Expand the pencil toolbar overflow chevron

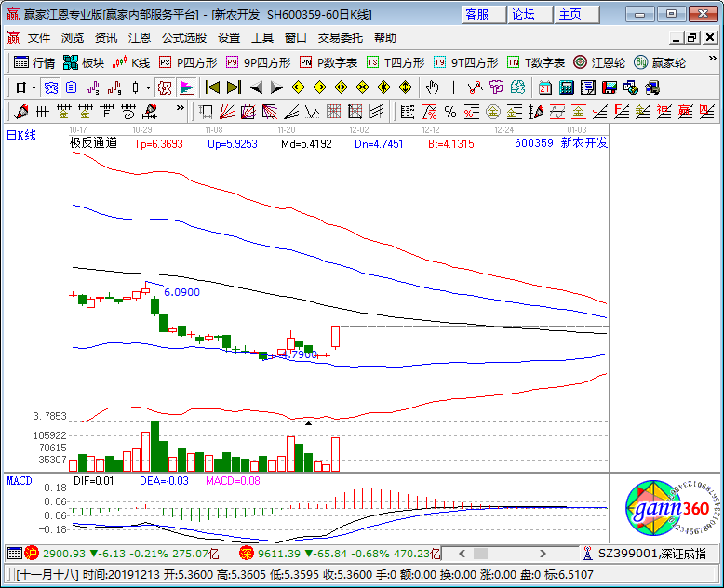point(181,108)
